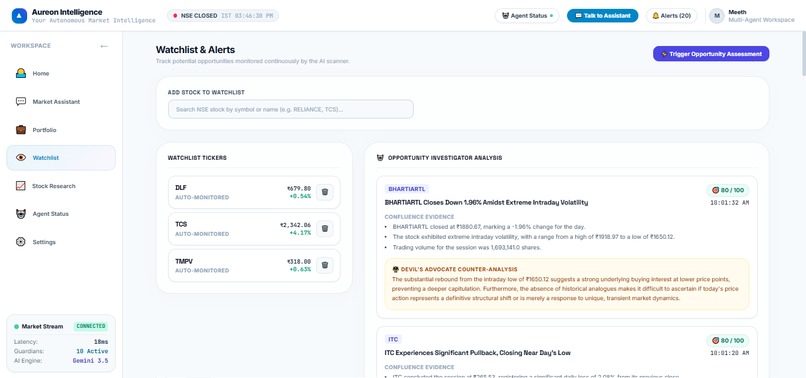
Task: Click Talk to Assistant button
Action: (602, 16)
